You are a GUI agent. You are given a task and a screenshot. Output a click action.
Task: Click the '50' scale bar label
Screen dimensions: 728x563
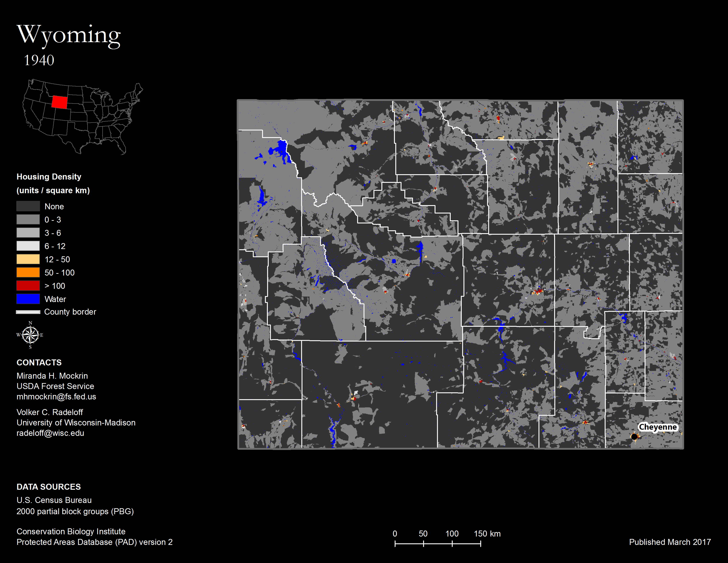coord(423,534)
